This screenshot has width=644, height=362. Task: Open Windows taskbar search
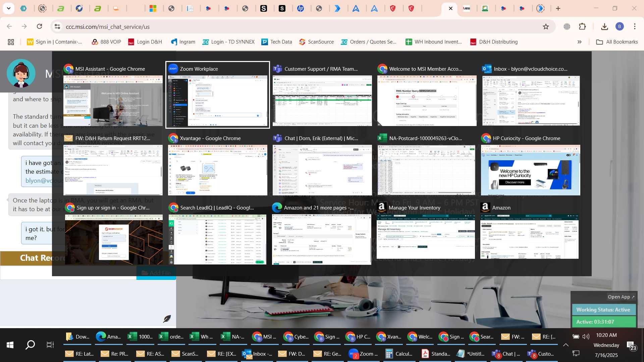click(x=30, y=345)
